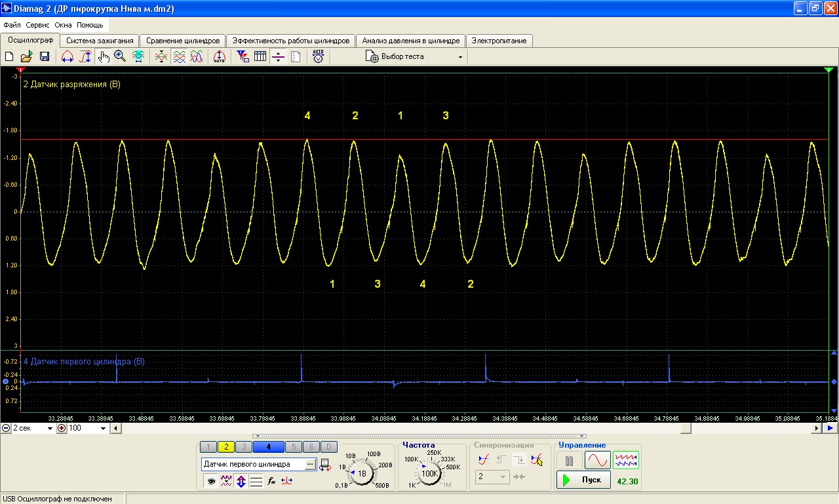Switch to the Осциллограф tab
Screen dimensions: 839x504
pyautogui.click(x=30, y=40)
